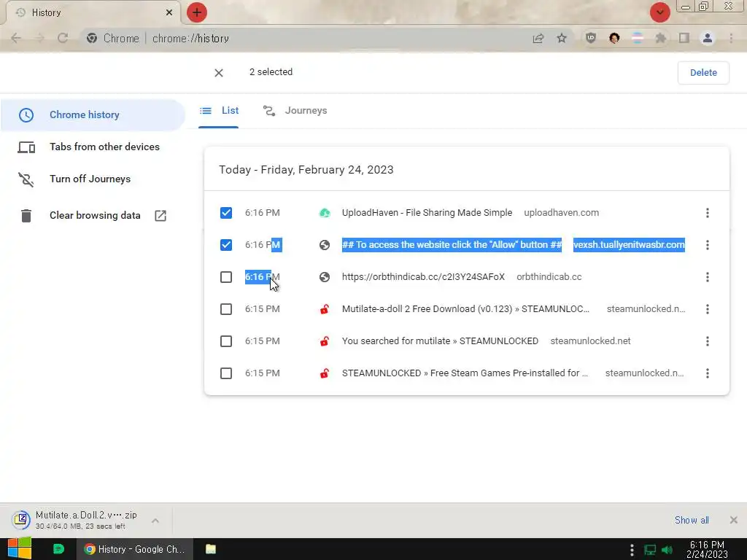Uncheck the vexsh.tuallyenitwasbr.com entry checkbox
The height and width of the screenshot is (560, 747).
click(226, 245)
